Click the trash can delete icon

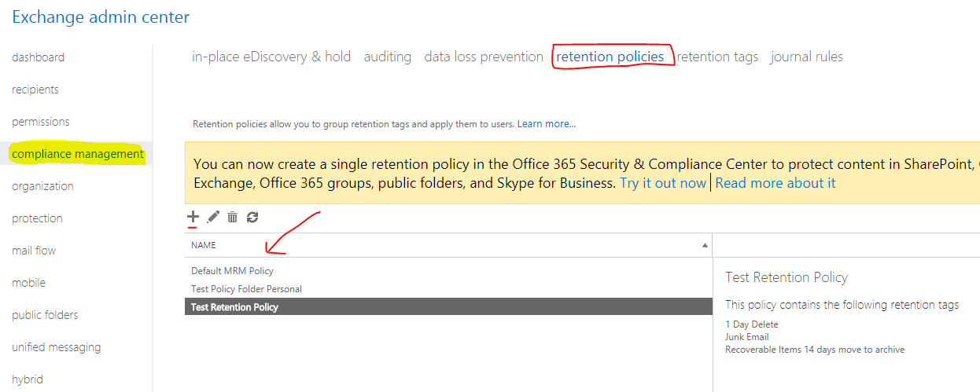[233, 217]
